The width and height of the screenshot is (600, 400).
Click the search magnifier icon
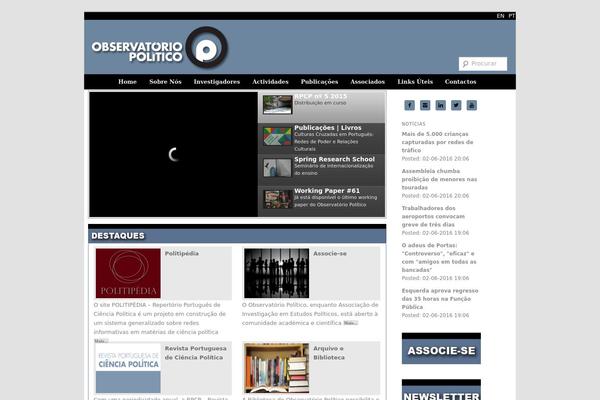click(465, 64)
